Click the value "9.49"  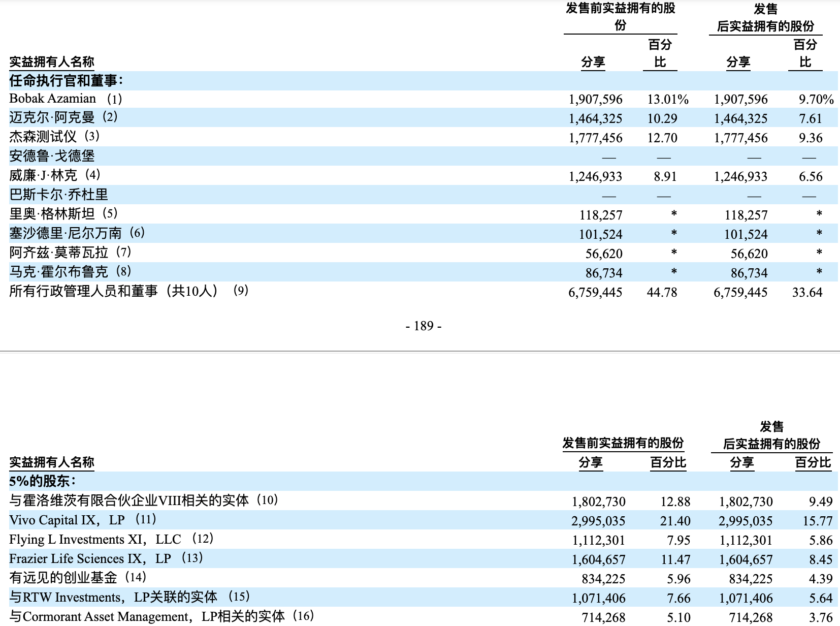[821, 502]
